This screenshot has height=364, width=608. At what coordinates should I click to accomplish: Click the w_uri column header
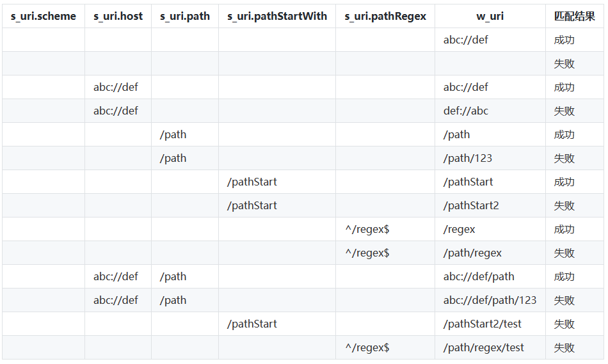pyautogui.click(x=490, y=16)
